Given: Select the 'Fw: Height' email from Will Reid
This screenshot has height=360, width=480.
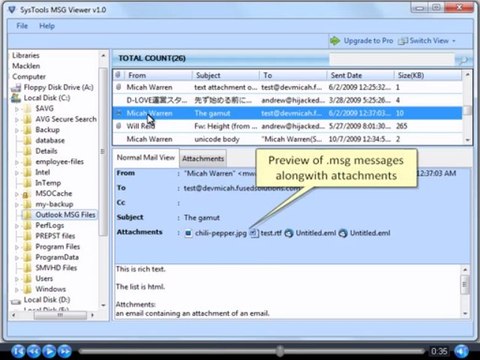Looking at the screenshot, I should coord(287,126).
